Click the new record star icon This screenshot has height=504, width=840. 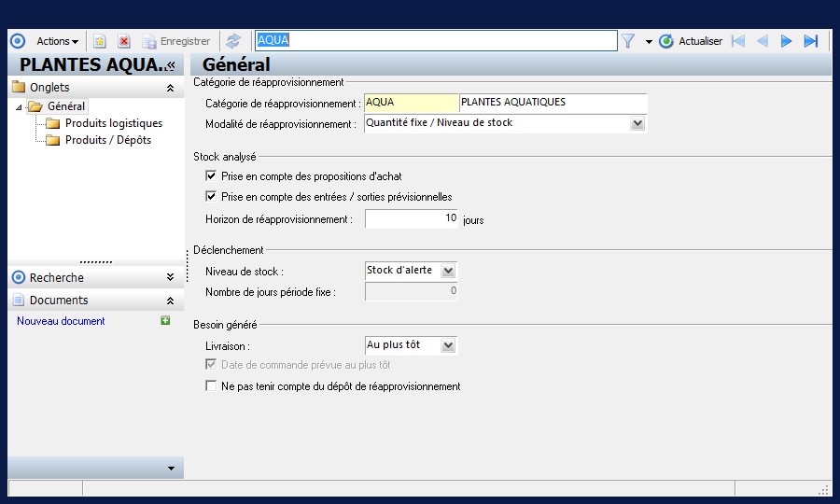pyautogui.click(x=100, y=41)
